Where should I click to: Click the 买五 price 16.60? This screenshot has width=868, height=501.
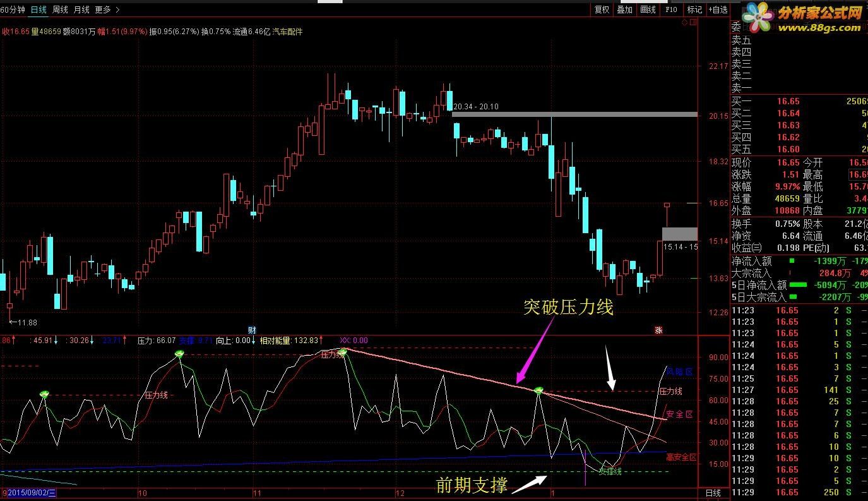point(788,150)
